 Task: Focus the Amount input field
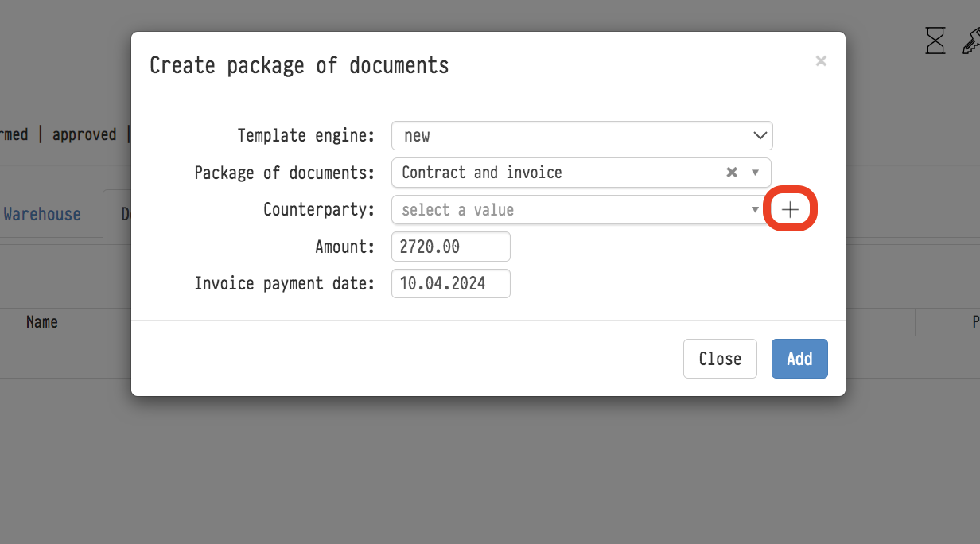(x=450, y=247)
